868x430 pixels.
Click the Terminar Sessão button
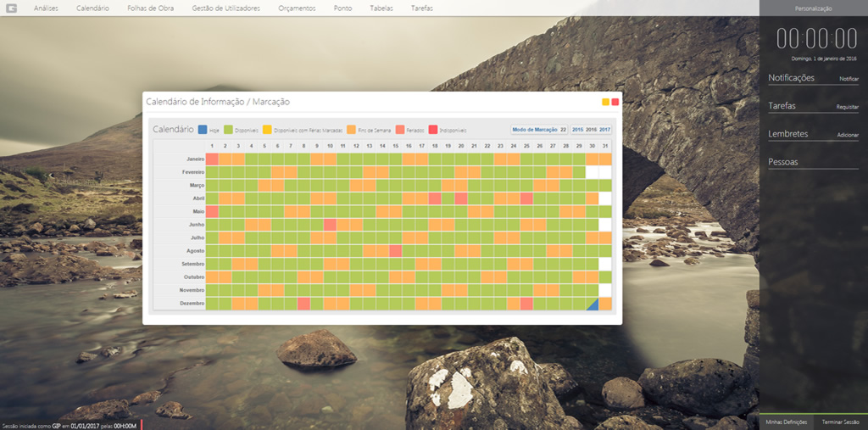pos(840,422)
